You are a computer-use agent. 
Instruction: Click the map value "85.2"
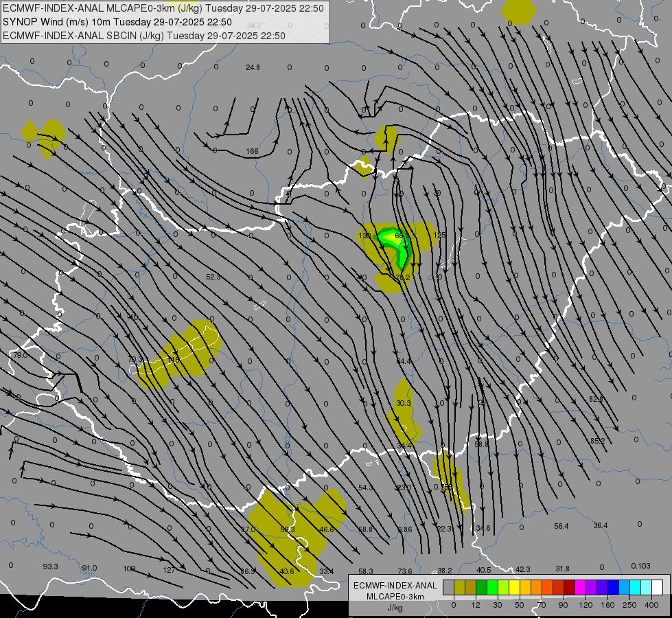597,441
